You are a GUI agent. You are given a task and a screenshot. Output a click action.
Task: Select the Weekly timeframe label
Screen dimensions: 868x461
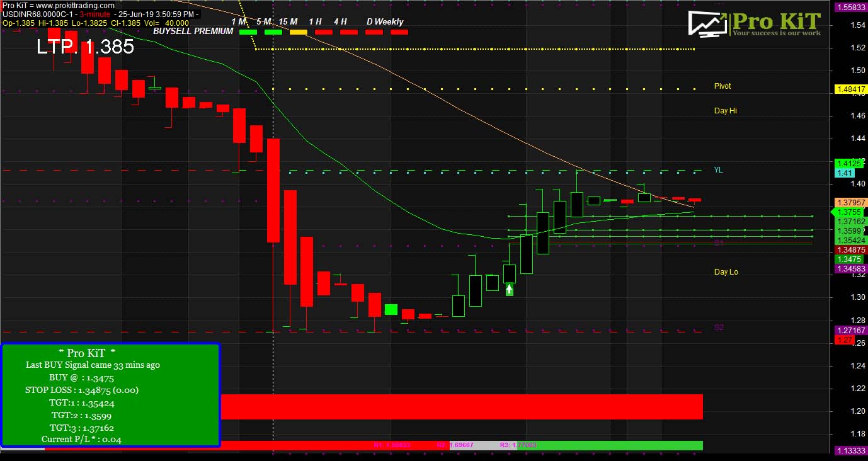390,21
